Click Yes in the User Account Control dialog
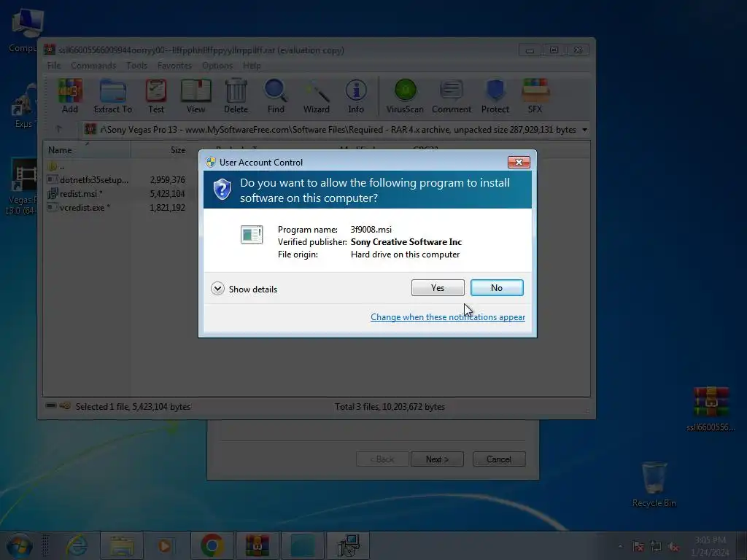The width and height of the screenshot is (747, 560). (438, 287)
